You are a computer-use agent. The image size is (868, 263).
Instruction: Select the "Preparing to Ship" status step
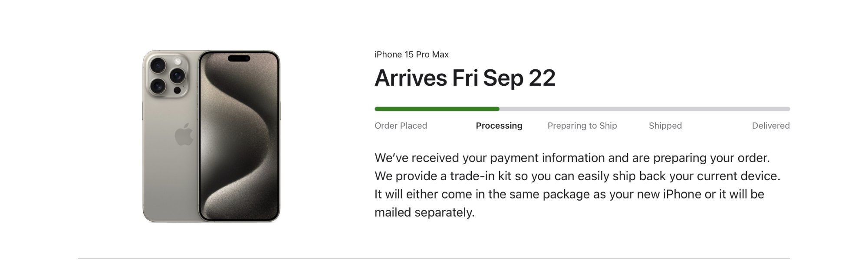582,126
